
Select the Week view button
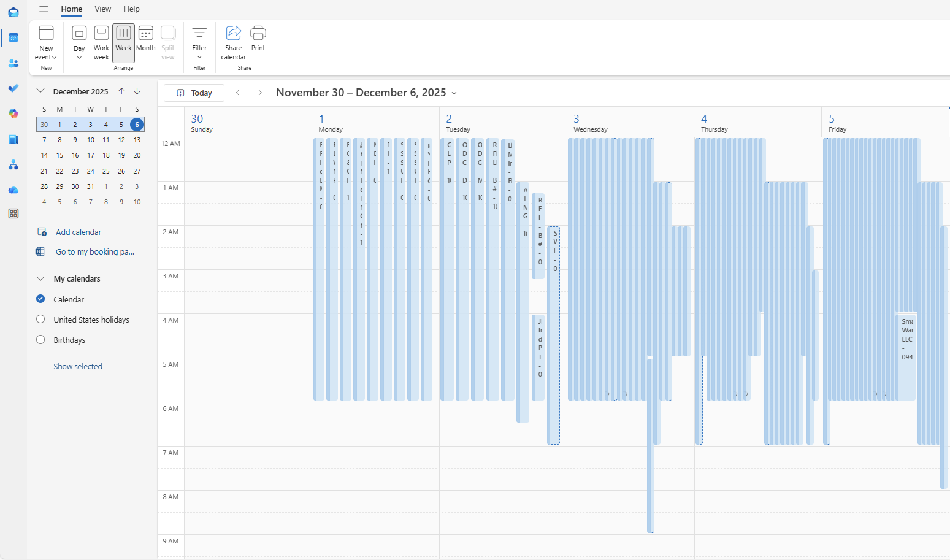(x=123, y=43)
